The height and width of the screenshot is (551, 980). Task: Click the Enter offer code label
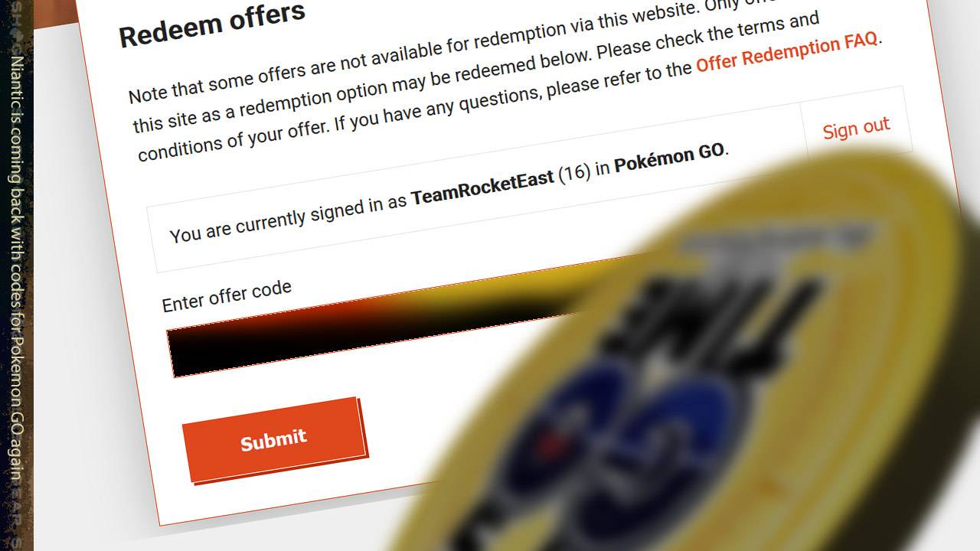pos(227,296)
